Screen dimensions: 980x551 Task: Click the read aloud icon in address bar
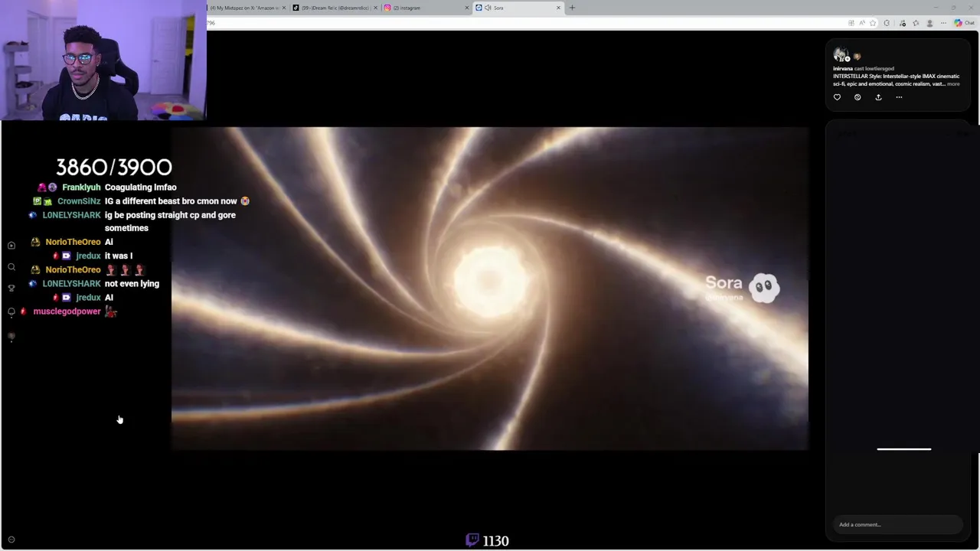[862, 23]
